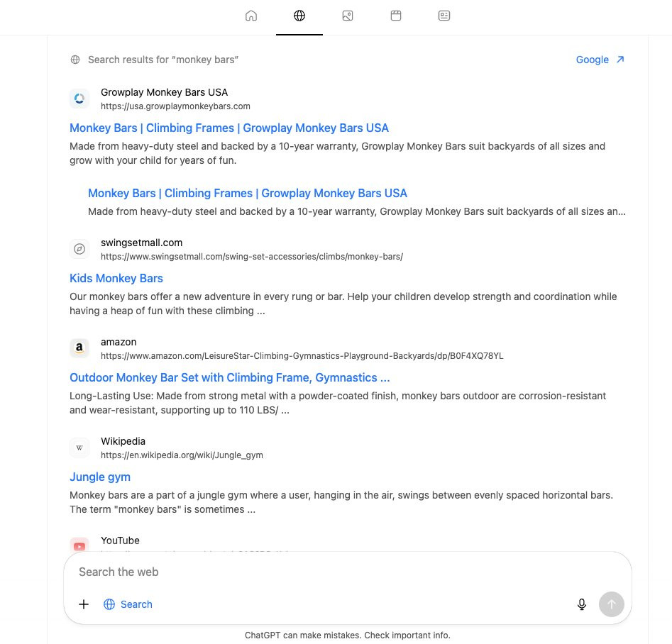Switch to the news tab icon

(444, 16)
